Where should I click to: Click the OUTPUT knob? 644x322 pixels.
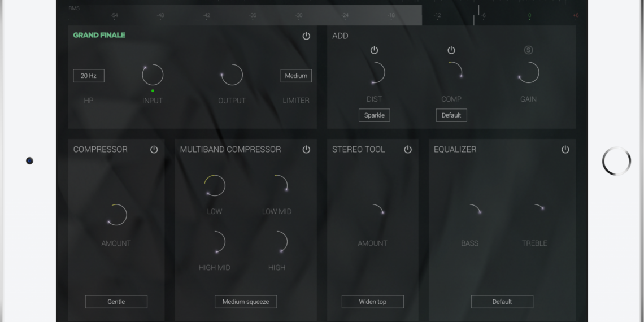click(x=232, y=75)
